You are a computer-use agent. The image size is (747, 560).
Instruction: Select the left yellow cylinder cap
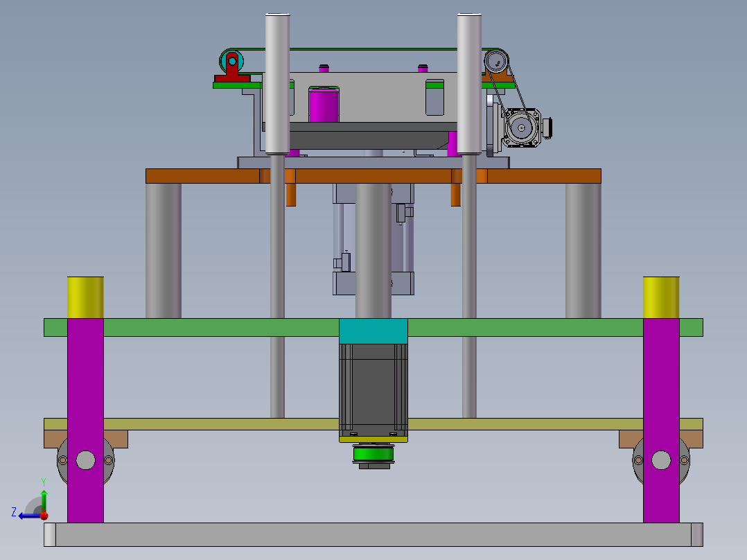85,297
